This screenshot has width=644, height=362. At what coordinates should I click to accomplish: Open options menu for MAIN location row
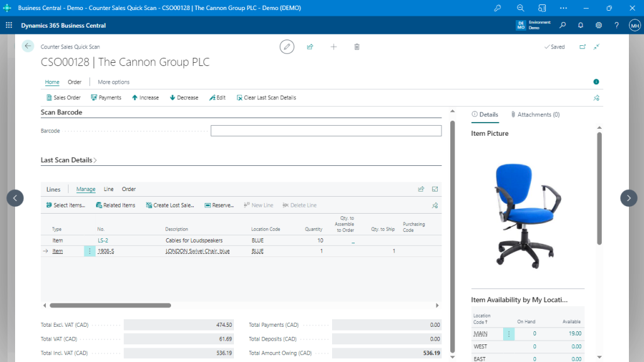pos(509,334)
